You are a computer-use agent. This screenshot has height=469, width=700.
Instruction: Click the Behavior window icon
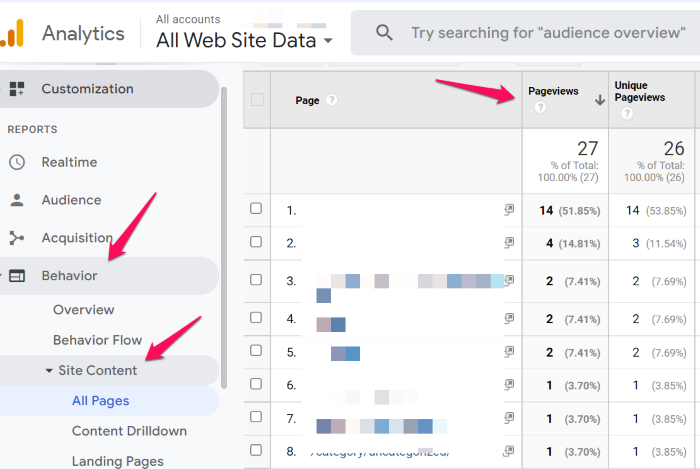(x=17, y=276)
